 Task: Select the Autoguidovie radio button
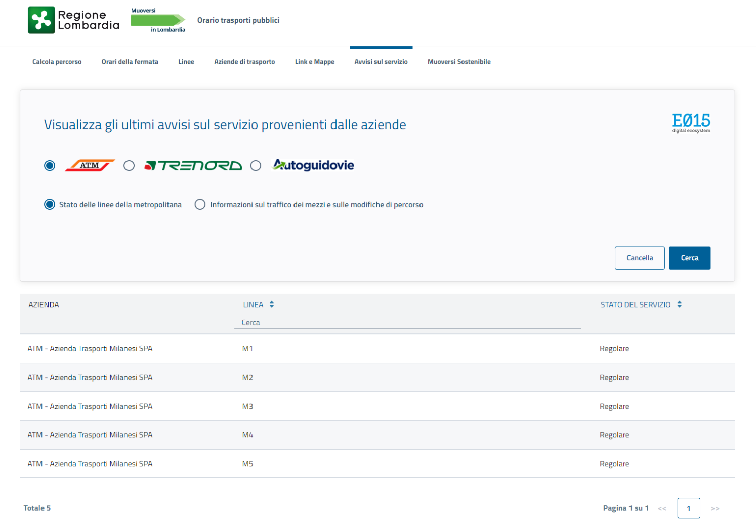(x=256, y=166)
